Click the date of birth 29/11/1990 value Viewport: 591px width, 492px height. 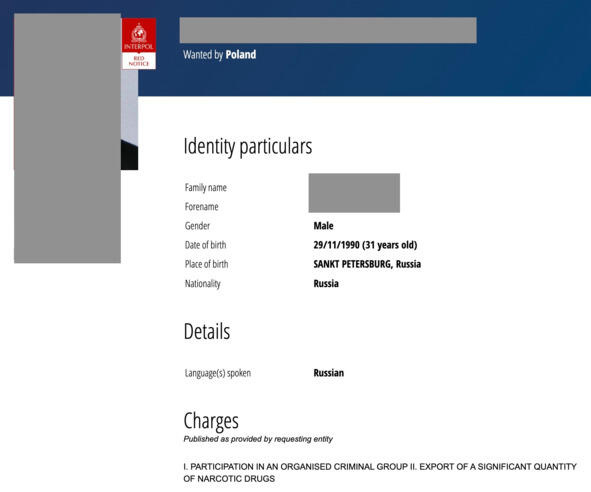coord(365,245)
